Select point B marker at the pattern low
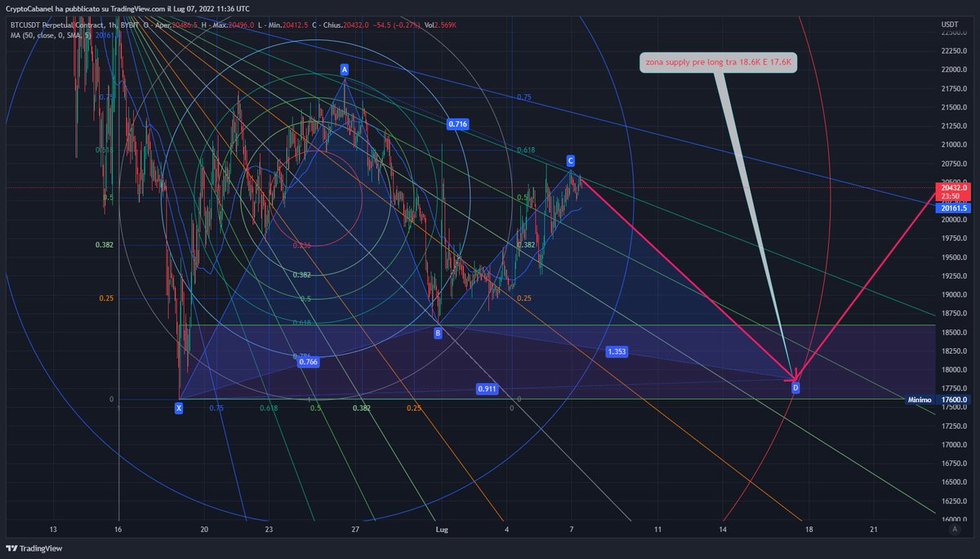The width and height of the screenshot is (980, 559). [438, 332]
